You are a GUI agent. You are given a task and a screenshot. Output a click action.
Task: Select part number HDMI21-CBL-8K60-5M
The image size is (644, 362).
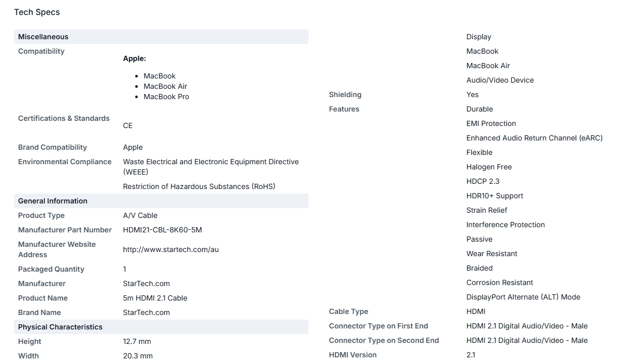click(x=163, y=230)
